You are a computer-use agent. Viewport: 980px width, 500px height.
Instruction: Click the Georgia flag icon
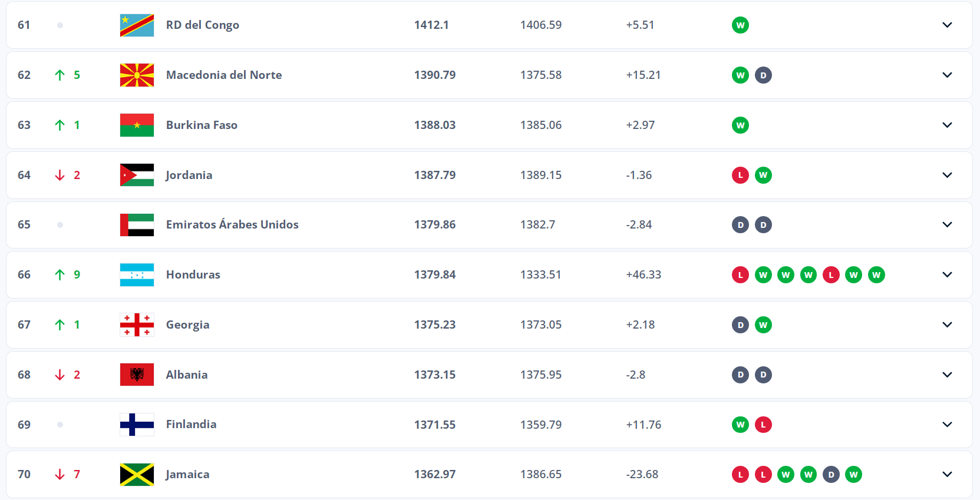pos(137,325)
